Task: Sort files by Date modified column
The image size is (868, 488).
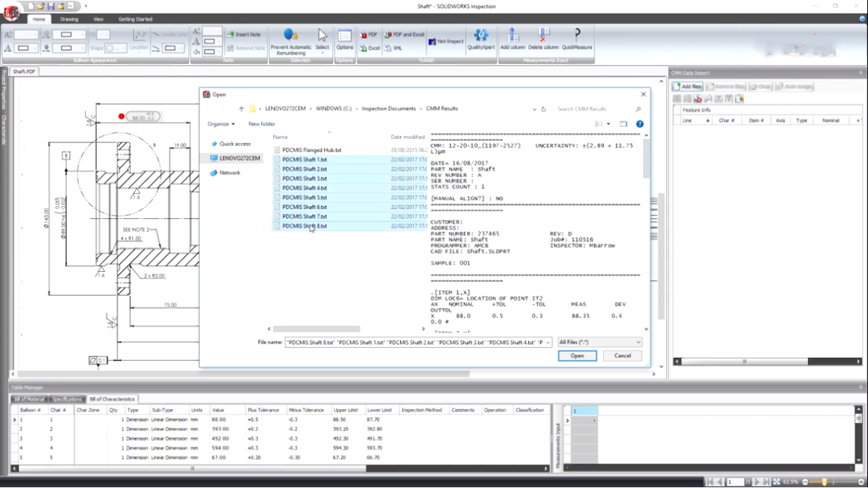Action: pyautogui.click(x=408, y=137)
